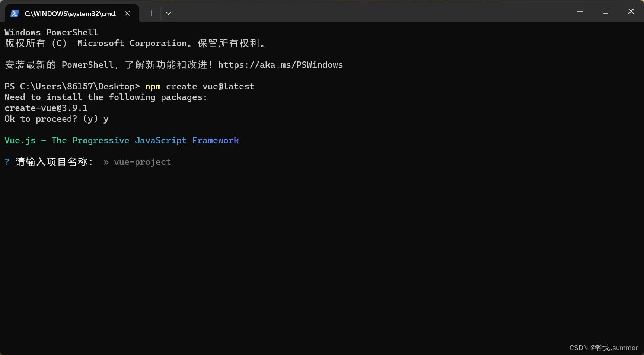Open a new terminal tab
The image size is (644, 355).
click(x=152, y=13)
